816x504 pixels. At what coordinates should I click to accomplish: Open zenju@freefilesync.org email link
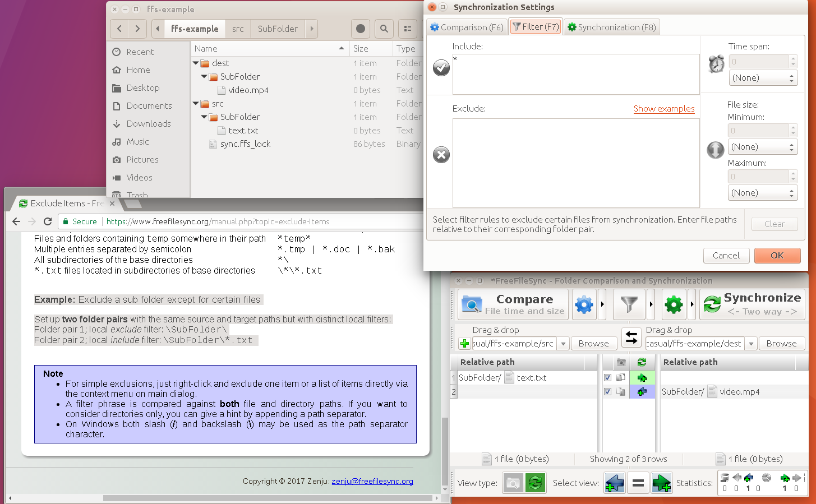(x=372, y=481)
